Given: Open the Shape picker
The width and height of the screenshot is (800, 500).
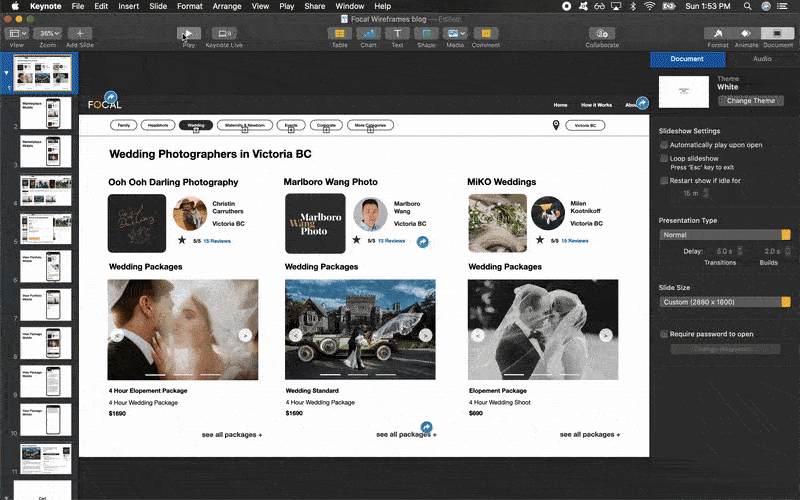Looking at the screenshot, I should pos(426,33).
